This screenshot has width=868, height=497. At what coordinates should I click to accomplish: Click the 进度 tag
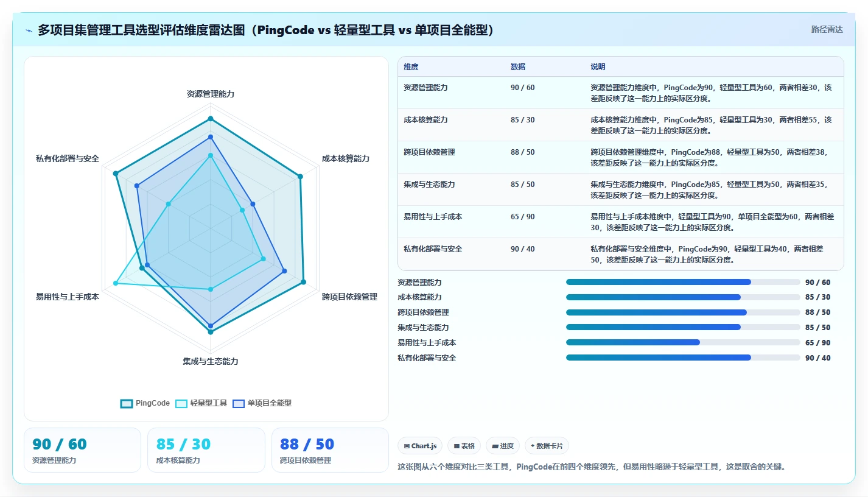503,446
